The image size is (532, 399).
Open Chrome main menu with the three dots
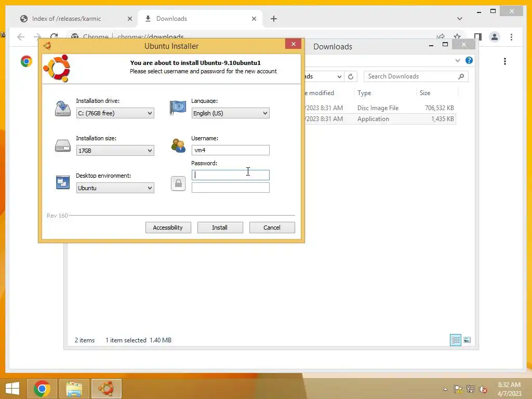coord(511,37)
